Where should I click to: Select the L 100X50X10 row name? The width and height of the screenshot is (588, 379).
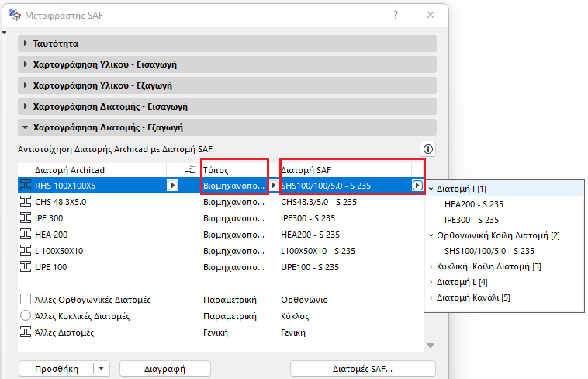pyautogui.click(x=59, y=251)
